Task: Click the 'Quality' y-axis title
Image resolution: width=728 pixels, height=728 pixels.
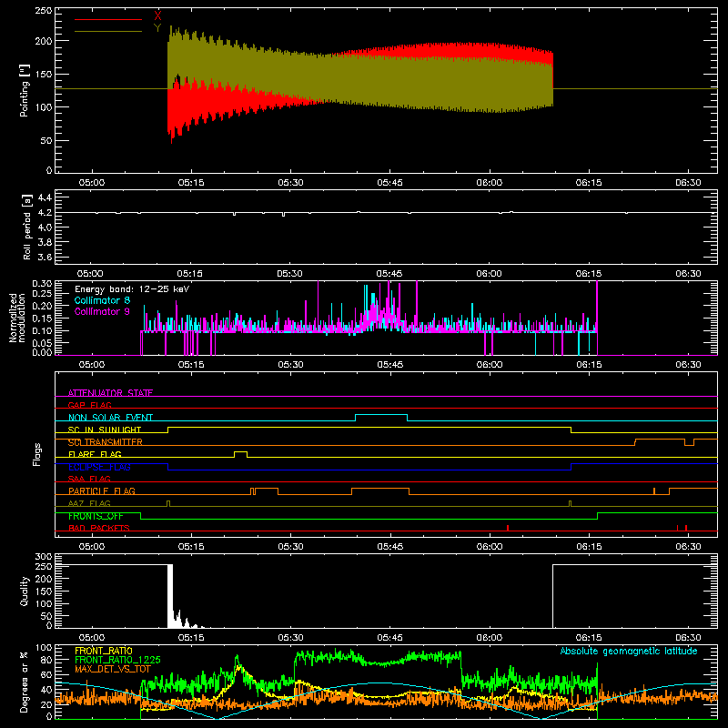Action: click(25, 591)
